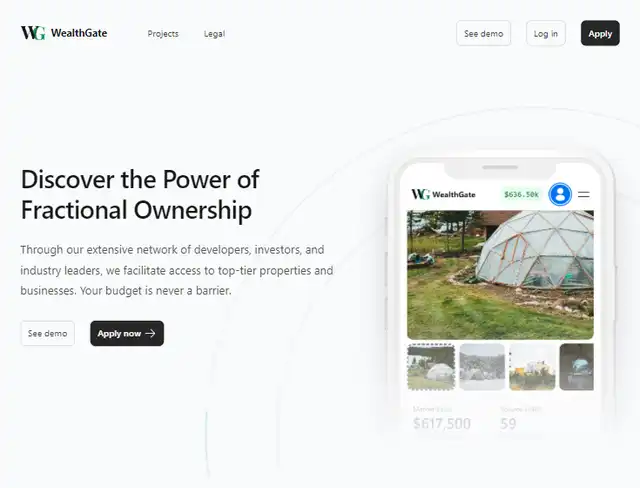
Task: Select the first dome thumbnail with dashed border
Action: [x=431, y=367]
